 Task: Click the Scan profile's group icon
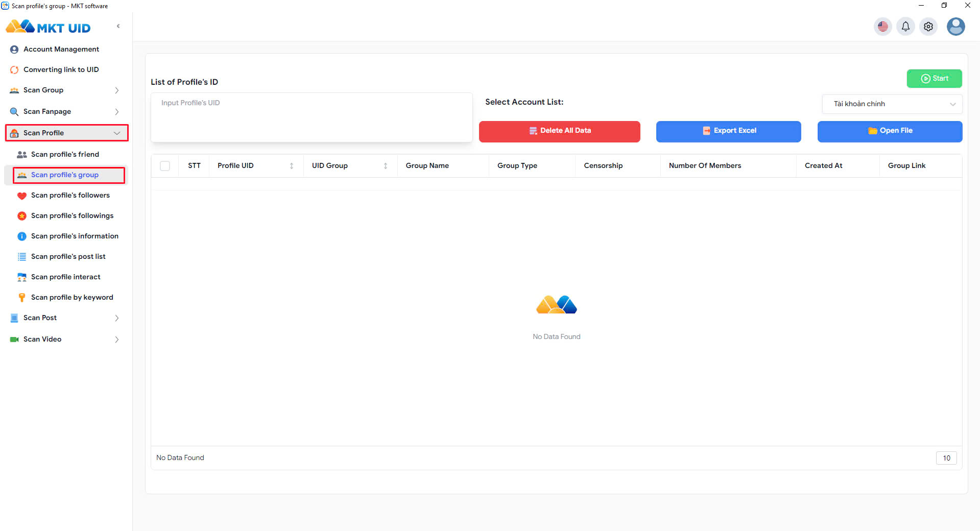pos(22,175)
